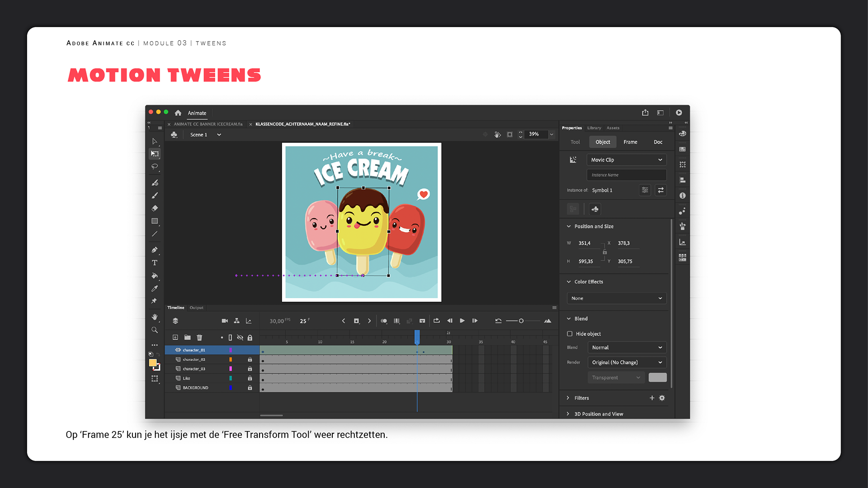Select the Text tool

pyautogui.click(x=155, y=263)
